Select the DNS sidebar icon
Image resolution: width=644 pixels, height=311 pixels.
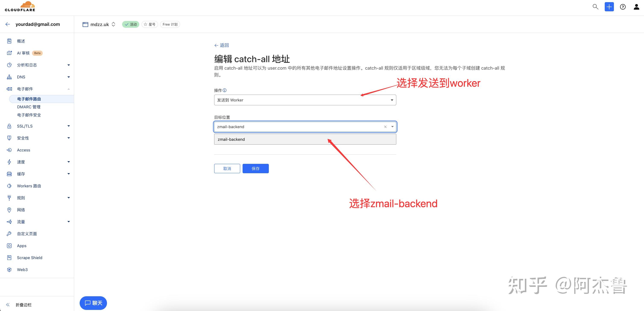coord(9,77)
